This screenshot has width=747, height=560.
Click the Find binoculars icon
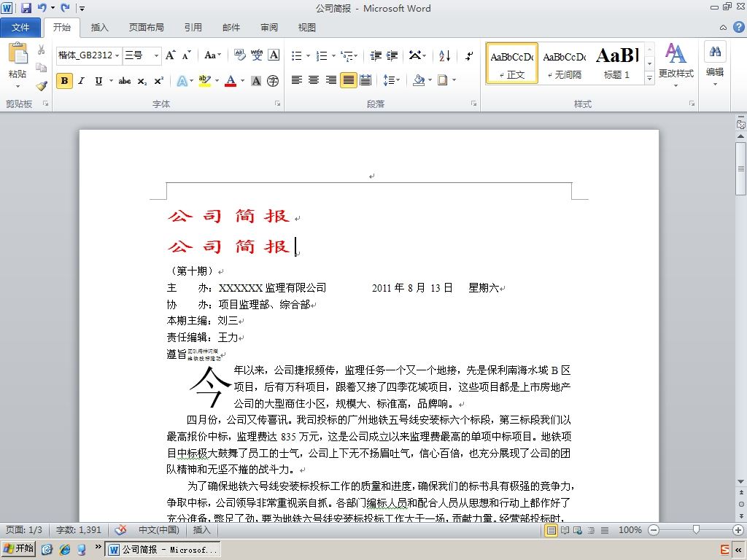[x=715, y=52]
